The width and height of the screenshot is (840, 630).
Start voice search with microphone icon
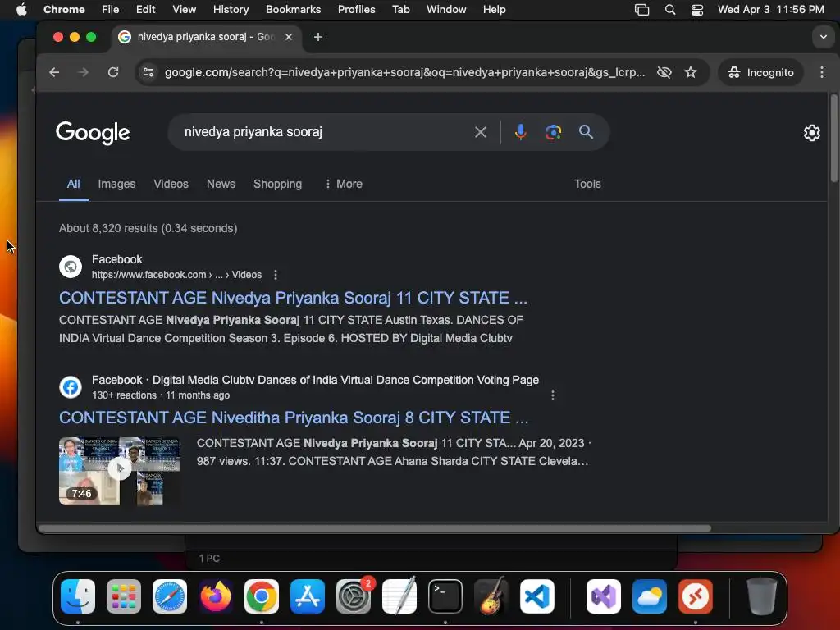point(520,132)
